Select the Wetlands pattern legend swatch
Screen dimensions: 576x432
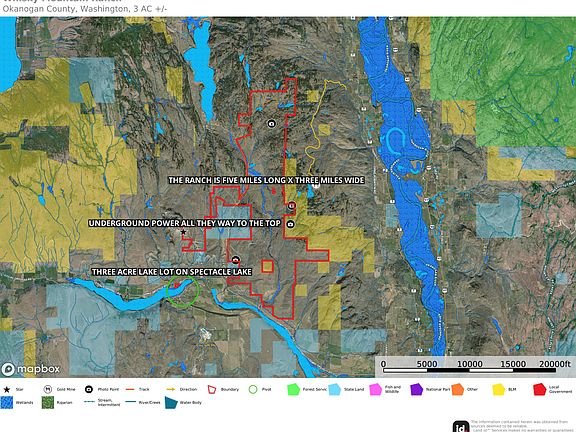click(x=7, y=403)
